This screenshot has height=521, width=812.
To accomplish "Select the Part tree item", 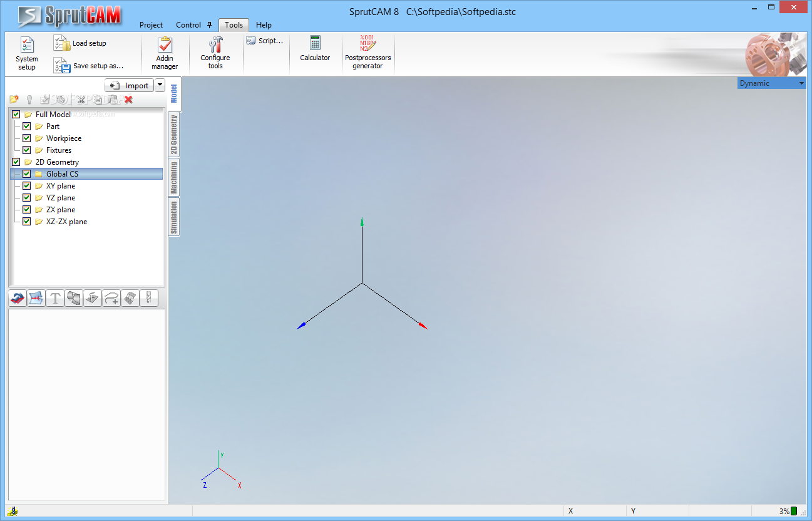I will 53,126.
